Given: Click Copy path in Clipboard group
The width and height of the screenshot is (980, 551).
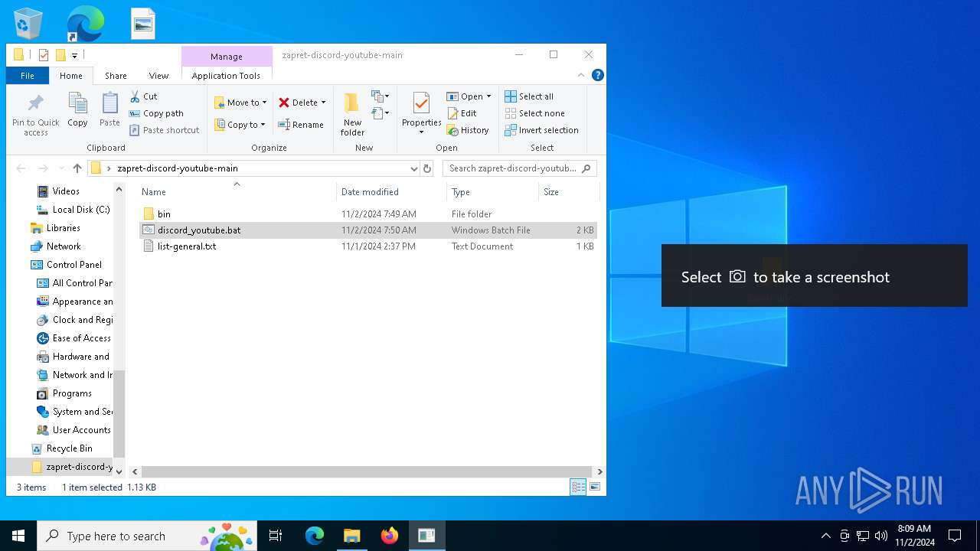Looking at the screenshot, I should 156,113.
